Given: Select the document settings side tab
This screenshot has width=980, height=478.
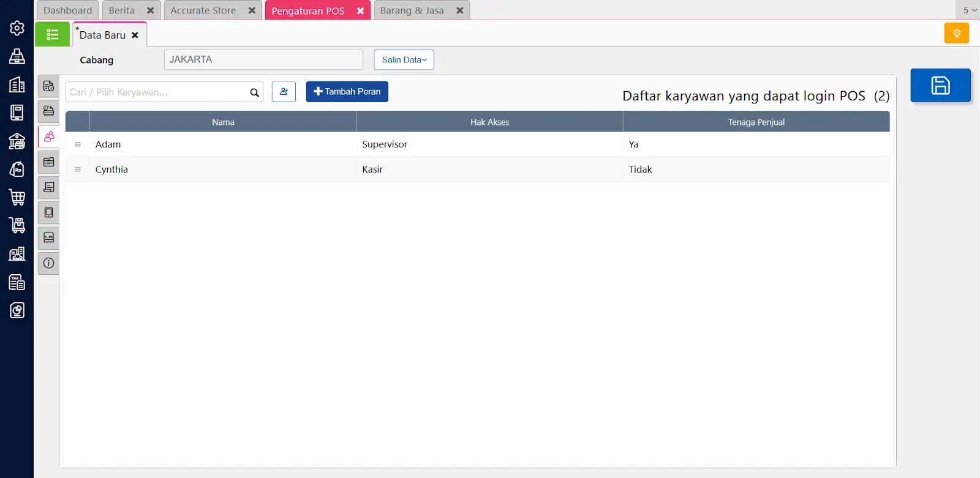Looking at the screenshot, I should [x=49, y=86].
